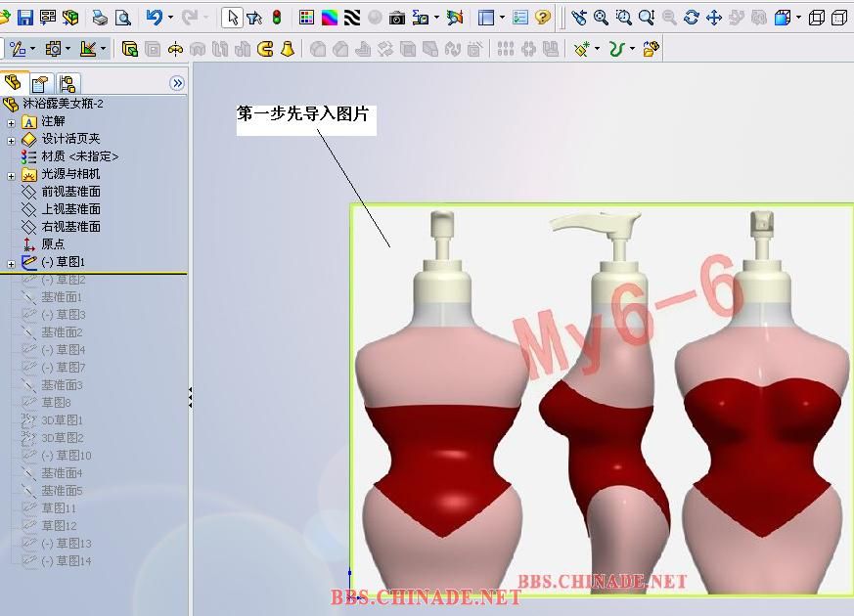
Task: Open Print Preview
Action: point(123,18)
